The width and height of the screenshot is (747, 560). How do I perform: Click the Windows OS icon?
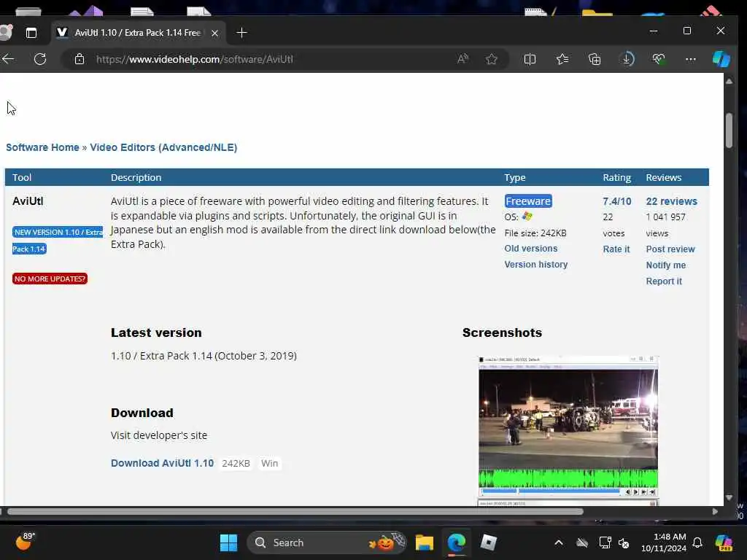coord(527,216)
